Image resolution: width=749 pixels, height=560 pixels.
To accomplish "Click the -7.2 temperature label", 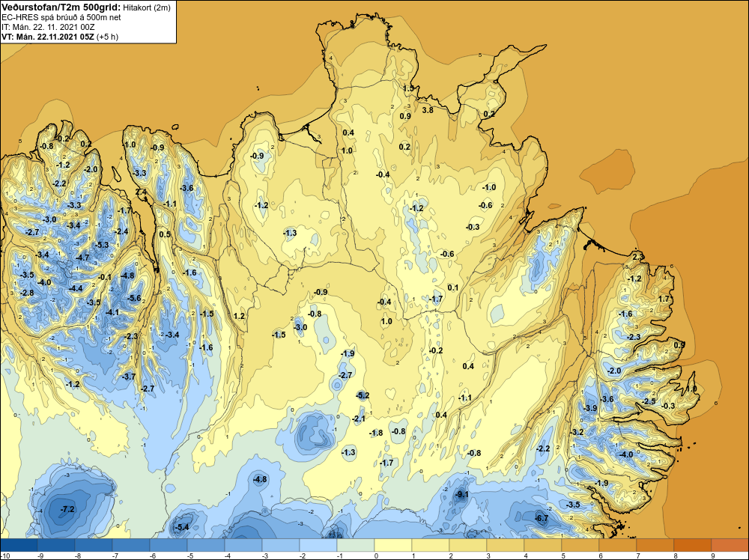I will point(67,509).
